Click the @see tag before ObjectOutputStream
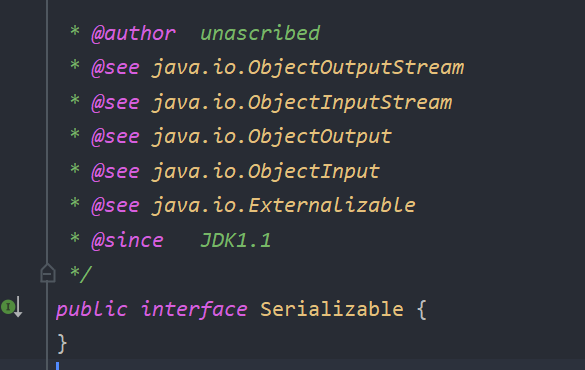Image resolution: width=585 pixels, height=370 pixels. [x=116, y=68]
